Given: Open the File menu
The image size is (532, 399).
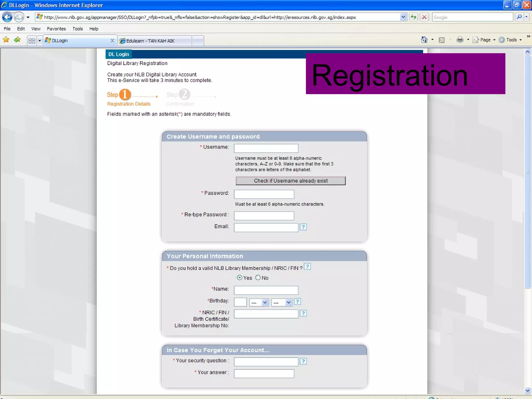Looking at the screenshot, I should pos(7,29).
